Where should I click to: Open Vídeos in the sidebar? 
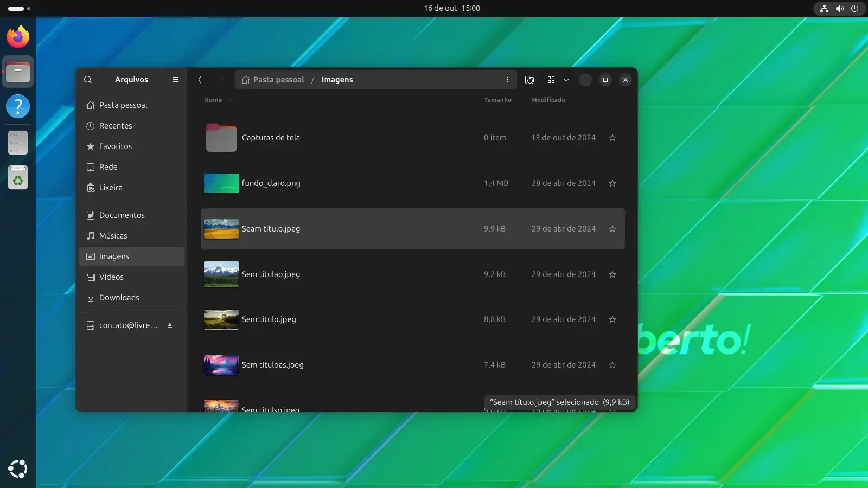coord(131,277)
